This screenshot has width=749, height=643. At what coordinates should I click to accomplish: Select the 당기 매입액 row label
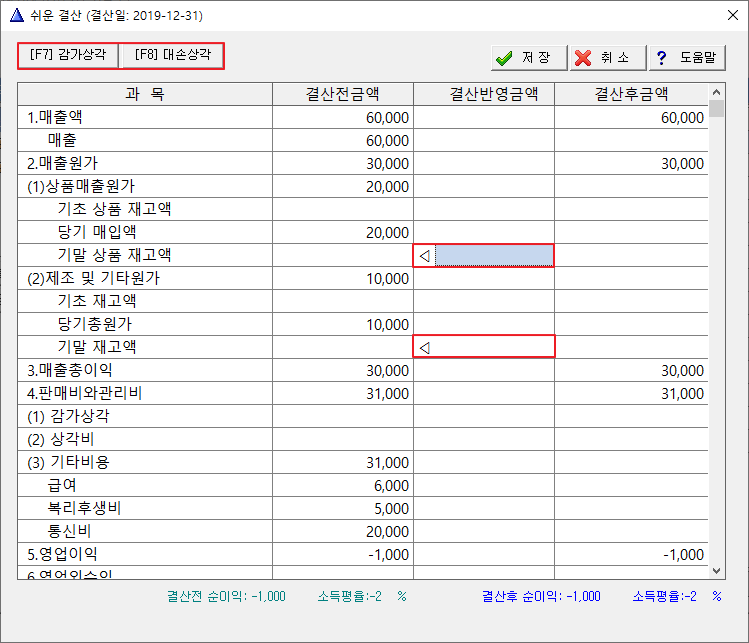coord(97,232)
